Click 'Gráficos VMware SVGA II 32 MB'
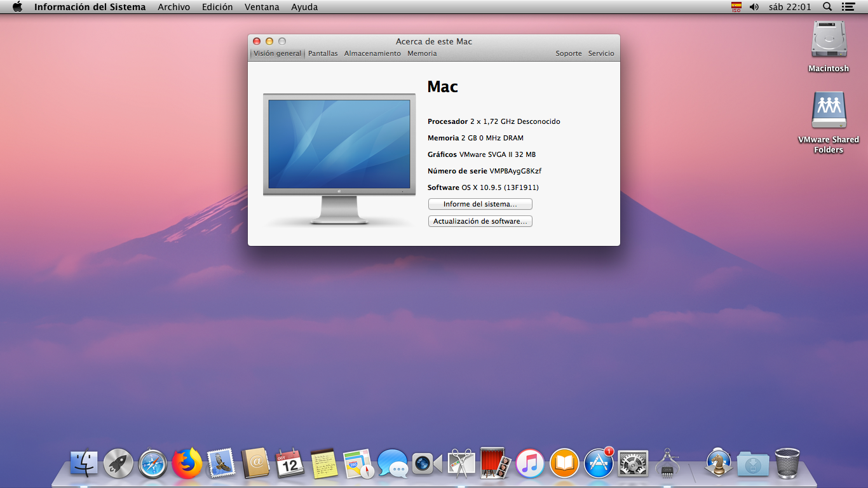 (x=481, y=154)
